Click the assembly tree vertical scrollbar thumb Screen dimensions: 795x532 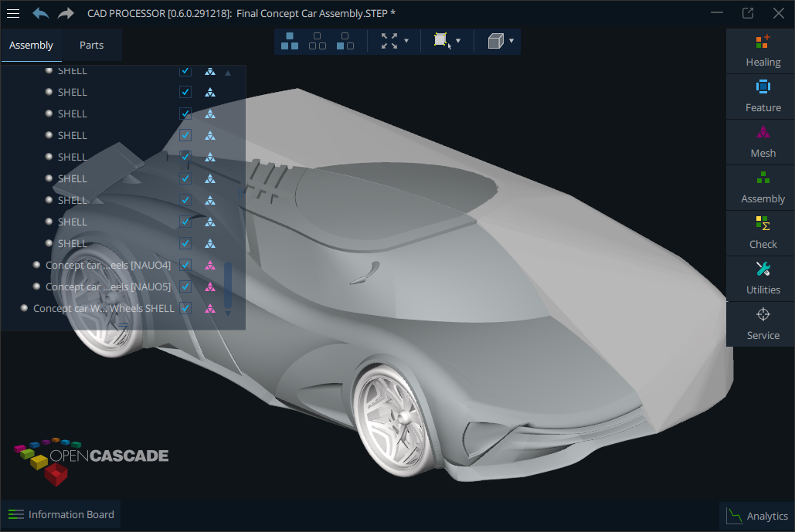click(x=228, y=284)
